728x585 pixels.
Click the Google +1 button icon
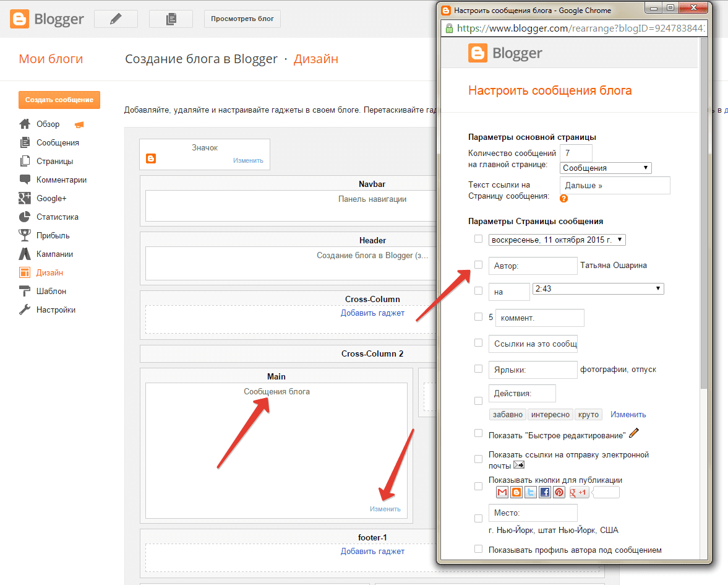tap(578, 493)
